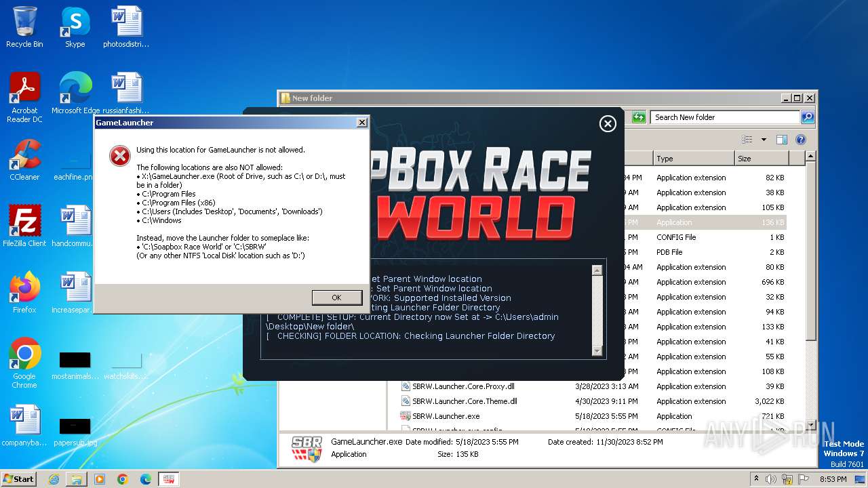Open Acrobat Reader DC desktop shortcut
Viewport: 868px width, 488px height.
(24, 98)
